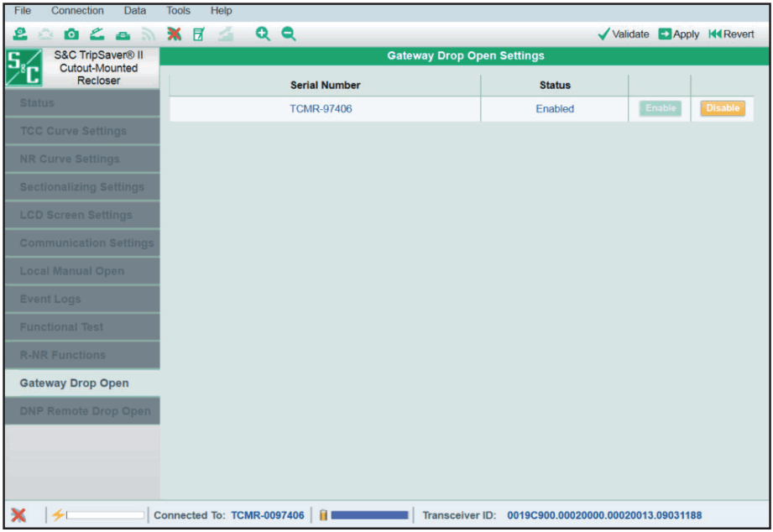Click the orange Disable button
773x532 pixels.
pos(723,108)
